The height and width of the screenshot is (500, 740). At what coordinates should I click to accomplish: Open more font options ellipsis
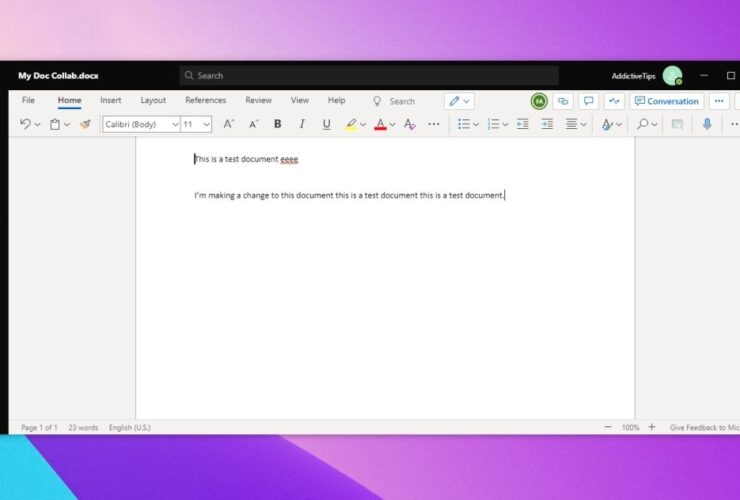point(434,124)
